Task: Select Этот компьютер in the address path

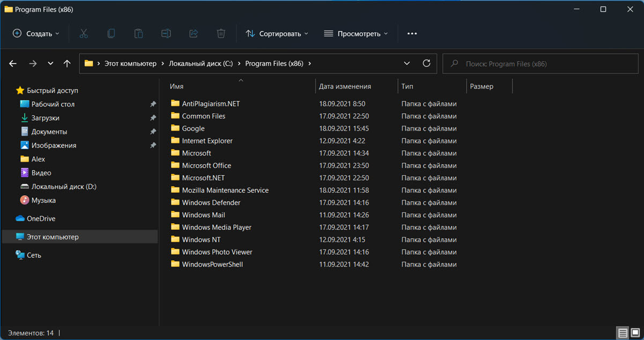Action: [130, 63]
